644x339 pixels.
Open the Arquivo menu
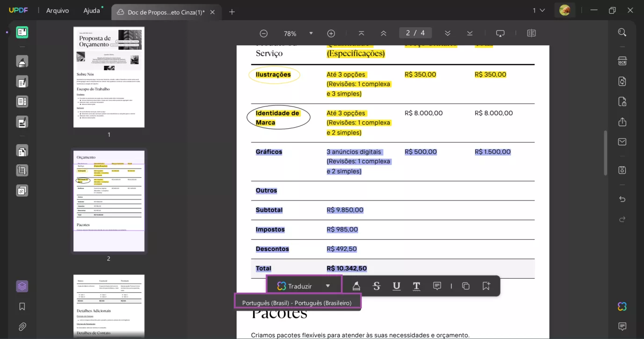(58, 10)
